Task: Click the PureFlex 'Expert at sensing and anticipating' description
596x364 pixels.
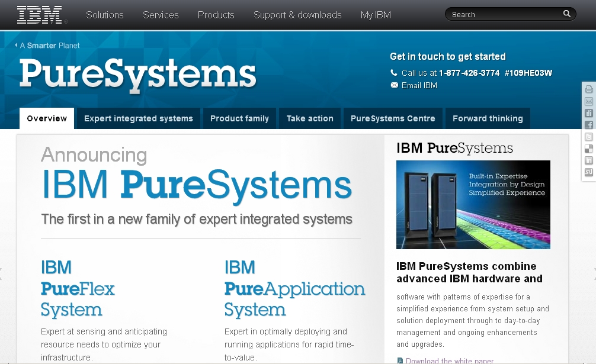Action: tap(104, 344)
